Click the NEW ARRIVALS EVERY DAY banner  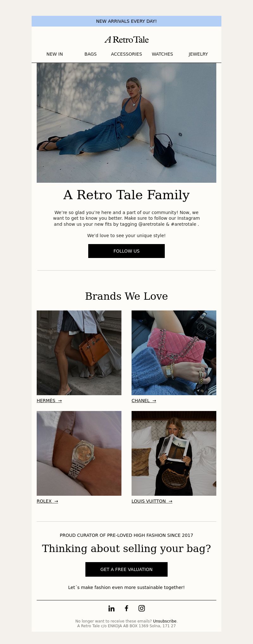click(126, 21)
